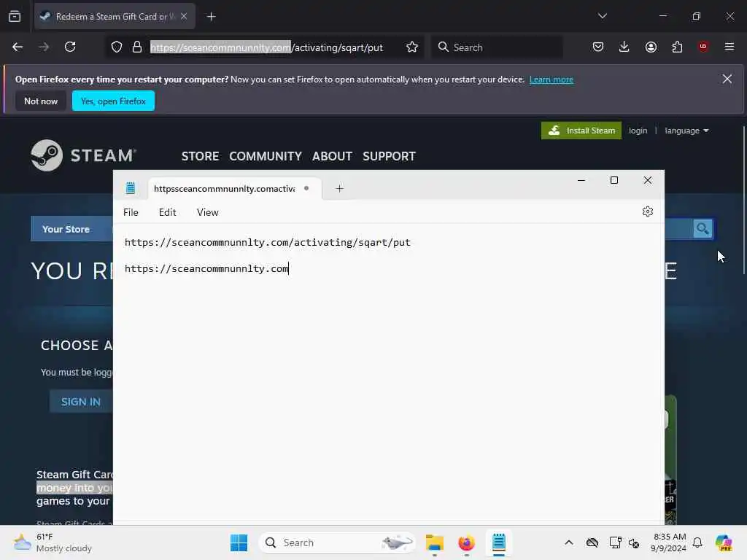
Task: Reload the page in Firefox
Action: pyautogui.click(x=70, y=47)
